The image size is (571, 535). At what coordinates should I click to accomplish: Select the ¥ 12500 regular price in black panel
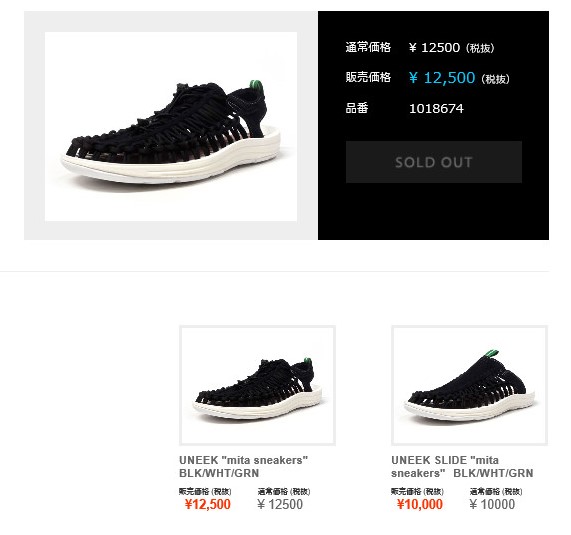(x=452, y=48)
